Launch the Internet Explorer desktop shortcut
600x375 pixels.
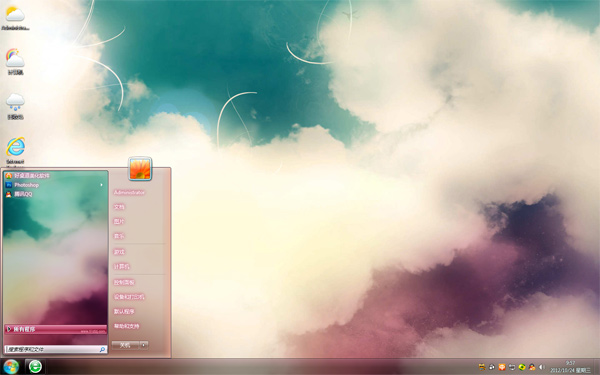click(x=15, y=151)
